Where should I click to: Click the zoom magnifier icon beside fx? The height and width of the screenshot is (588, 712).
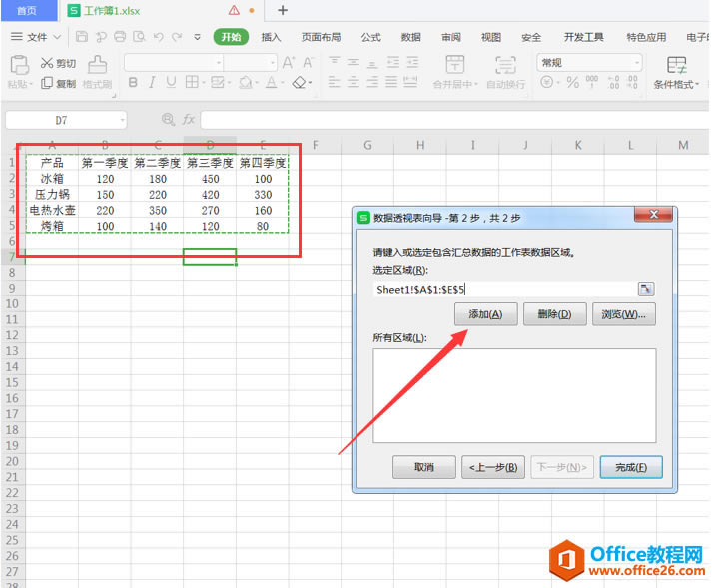pyautogui.click(x=168, y=120)
